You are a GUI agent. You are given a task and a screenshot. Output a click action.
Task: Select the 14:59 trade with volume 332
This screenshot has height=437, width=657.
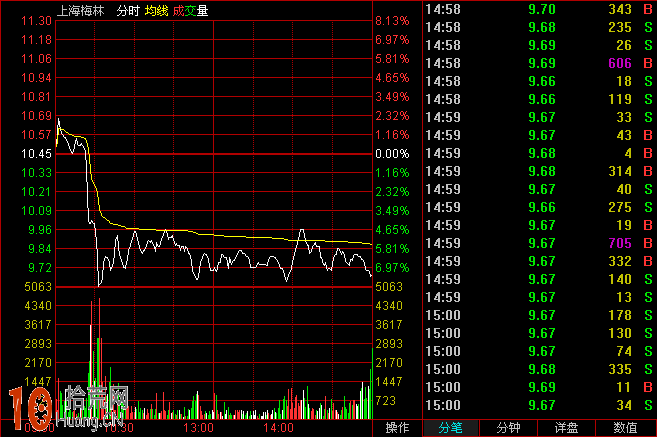point(539,261)
